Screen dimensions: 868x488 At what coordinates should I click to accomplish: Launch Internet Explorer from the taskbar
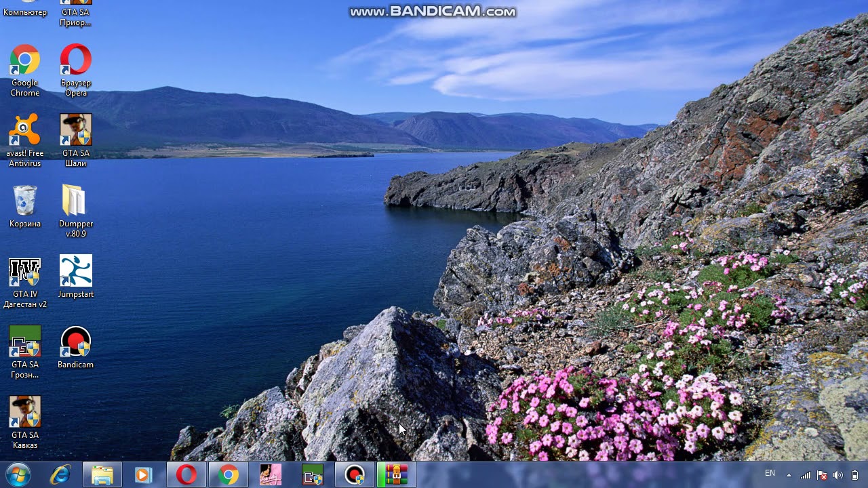(x=60, y=475)
